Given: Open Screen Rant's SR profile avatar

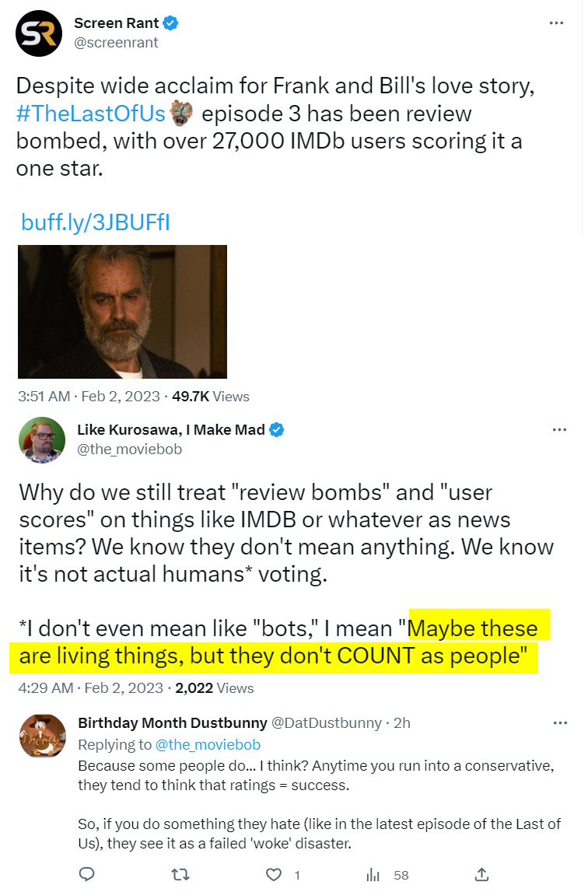Looking at the screenshot, I should click(38, 33).
